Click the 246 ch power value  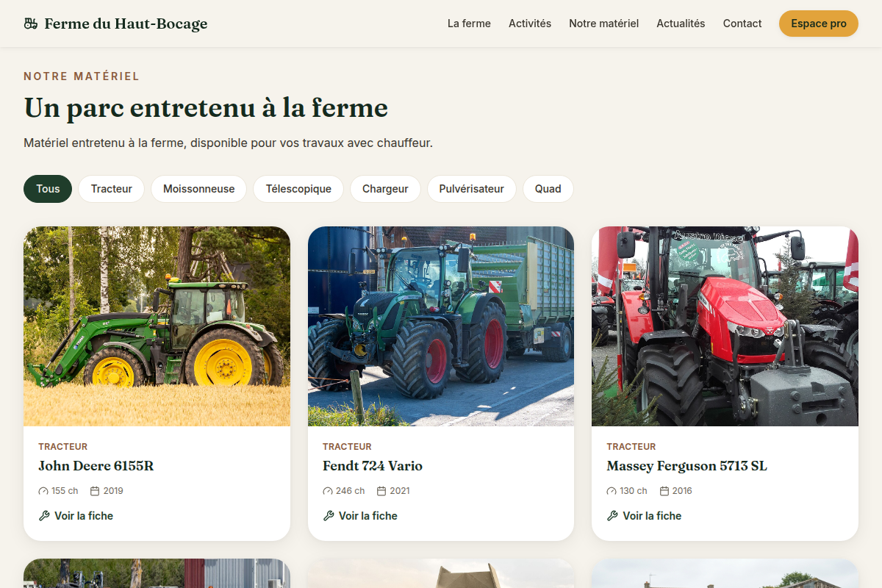point(350,491)
